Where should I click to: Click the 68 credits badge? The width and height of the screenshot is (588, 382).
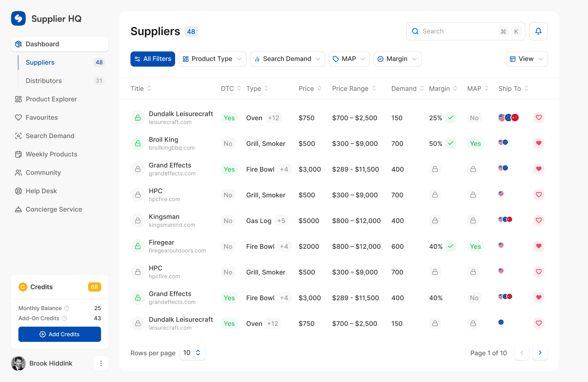tap(94, 287)
